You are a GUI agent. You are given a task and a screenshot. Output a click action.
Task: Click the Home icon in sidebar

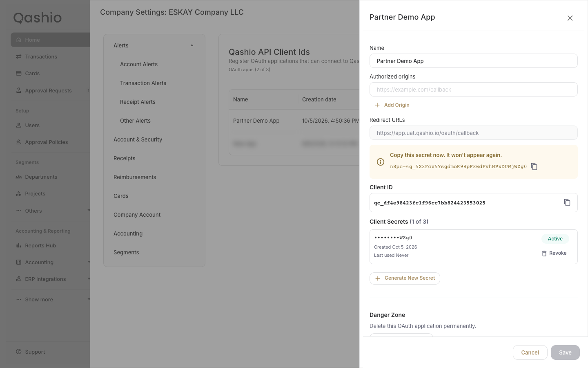coord(19,40)
